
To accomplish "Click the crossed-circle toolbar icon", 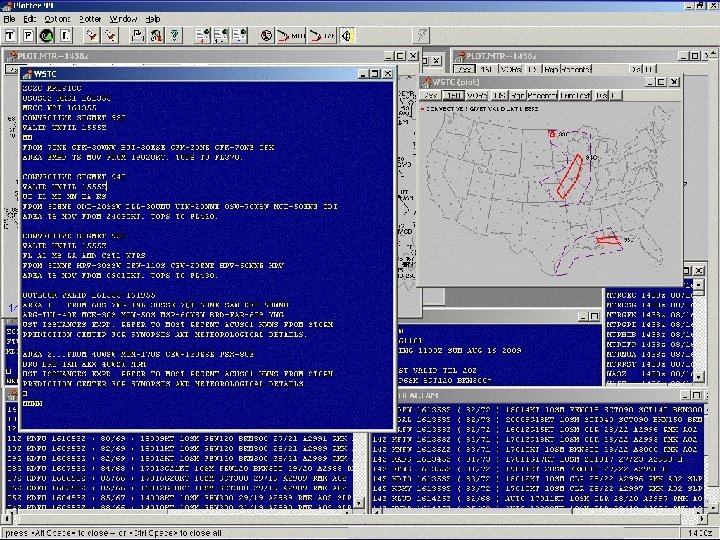I will [x=266, y=35].
